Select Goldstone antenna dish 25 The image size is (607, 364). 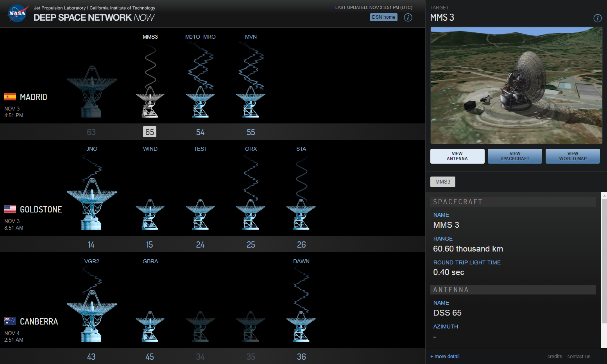point(251,214)
